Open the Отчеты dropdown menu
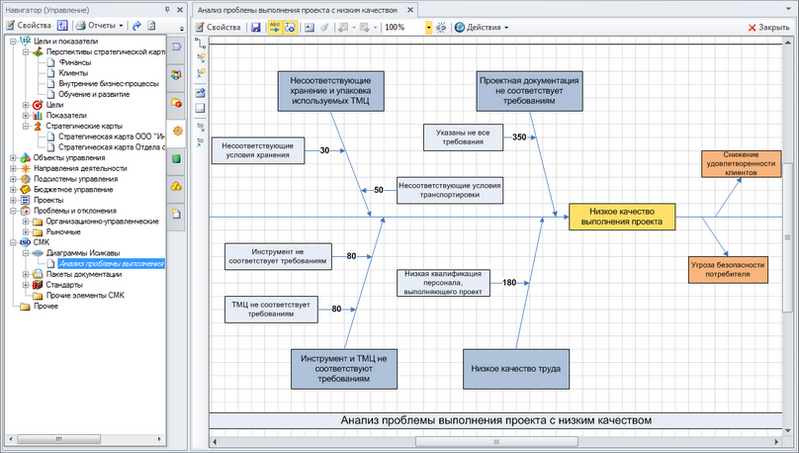The image size is (799, 453). coord(99,25)
